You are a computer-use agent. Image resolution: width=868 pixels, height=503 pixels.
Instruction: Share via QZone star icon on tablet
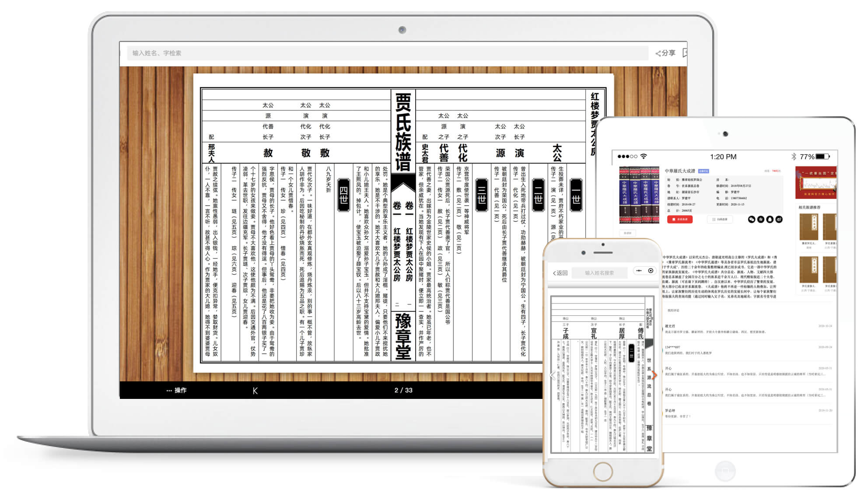(761, 219)
